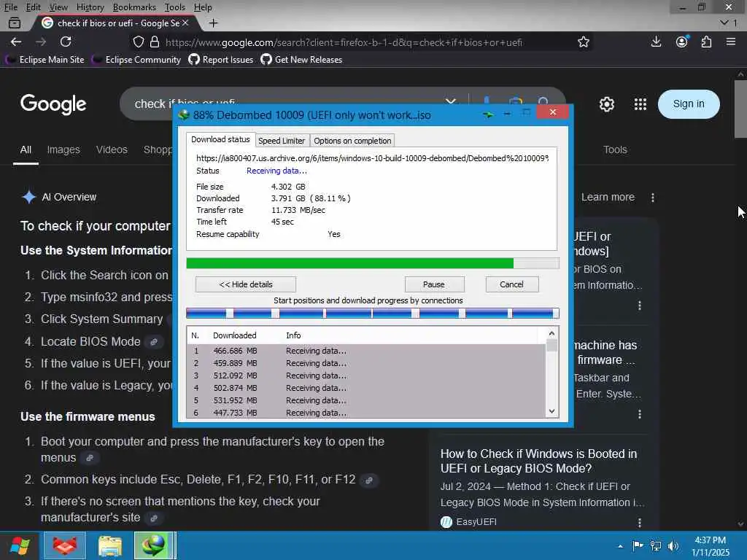This screenshot has width=747, height=560.
Task: Open the Edit menu
Action: point(34,7)
